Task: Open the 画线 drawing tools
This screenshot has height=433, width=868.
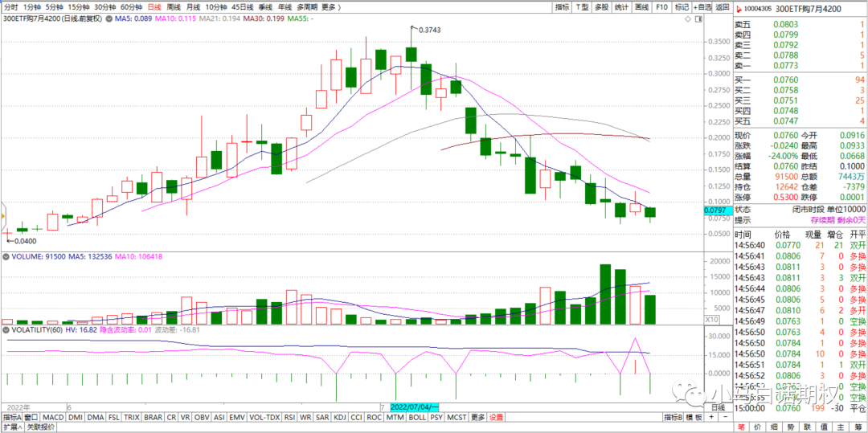Action: pos(641,7)
